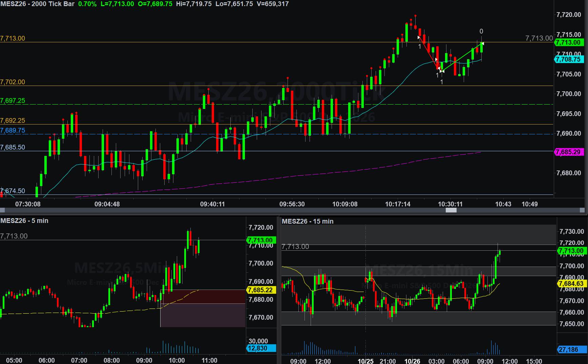Click the green 7,713.00 price tag on 15 min chart
This screenshot has width=588, height=364.
pyautogui.click(x=572, y=251)
